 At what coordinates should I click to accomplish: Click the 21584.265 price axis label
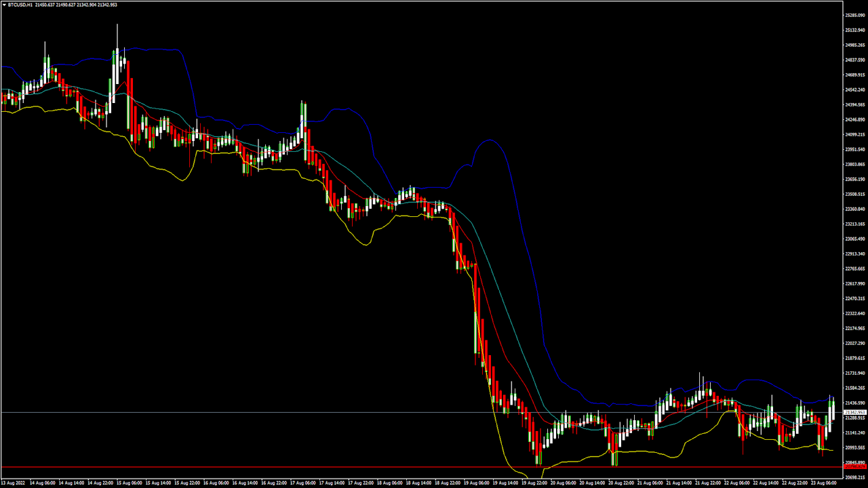856,388
